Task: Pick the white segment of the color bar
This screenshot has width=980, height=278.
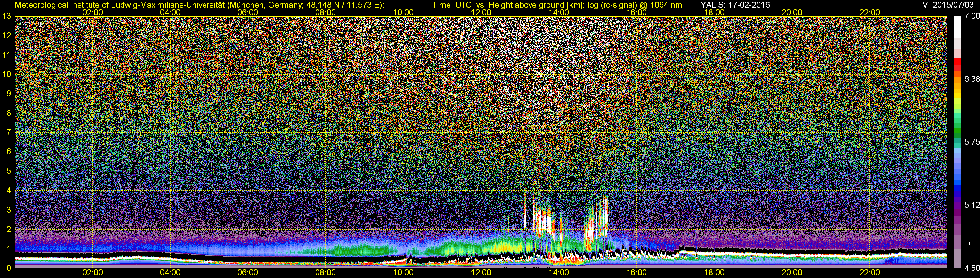Action: tap(957, 27)
